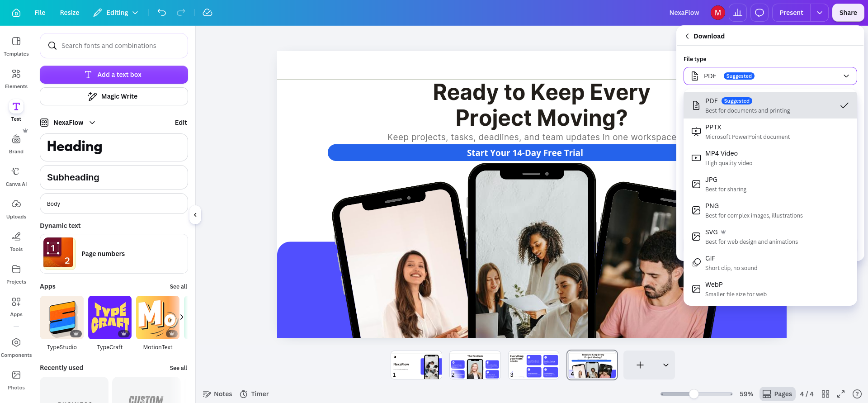Screen dimensions: 868x403
Task: Select the PPTX file type option
Action: 770,132
